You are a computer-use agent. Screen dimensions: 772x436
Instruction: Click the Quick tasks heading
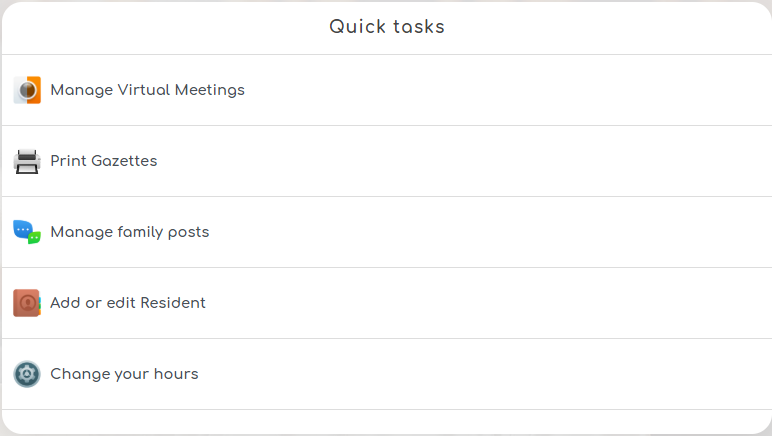coord(387,27)
